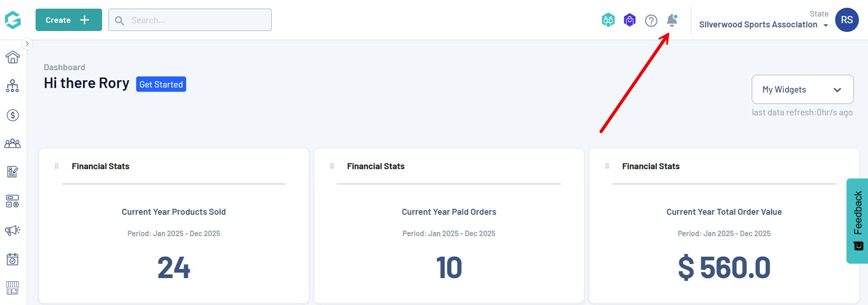Open the RS user profile avatar
Image resolution: width=868 pixels, height=305 pixels.
tap(847, 20)
